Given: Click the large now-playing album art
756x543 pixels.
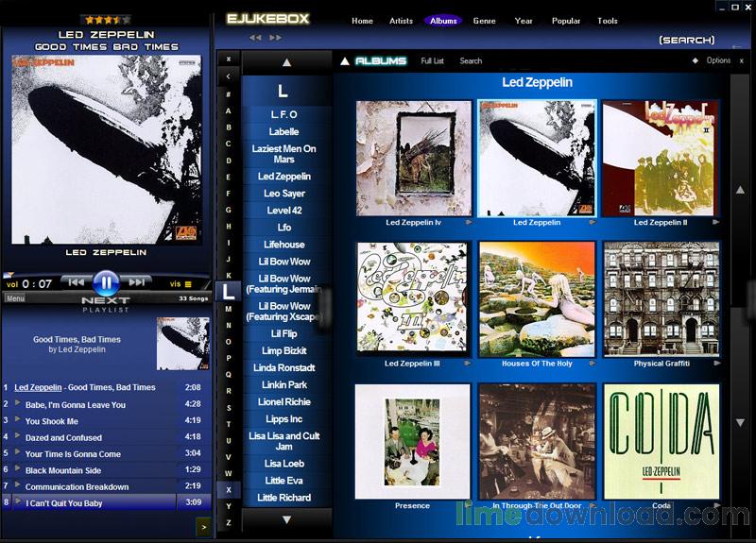Looking at the screenshot, I should 107,149.
